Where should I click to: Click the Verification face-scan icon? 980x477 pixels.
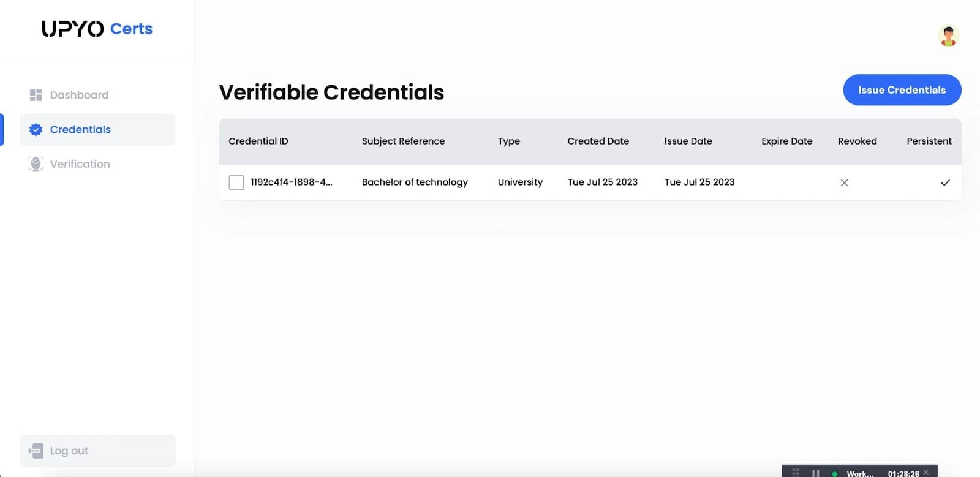tap(36, 164)
